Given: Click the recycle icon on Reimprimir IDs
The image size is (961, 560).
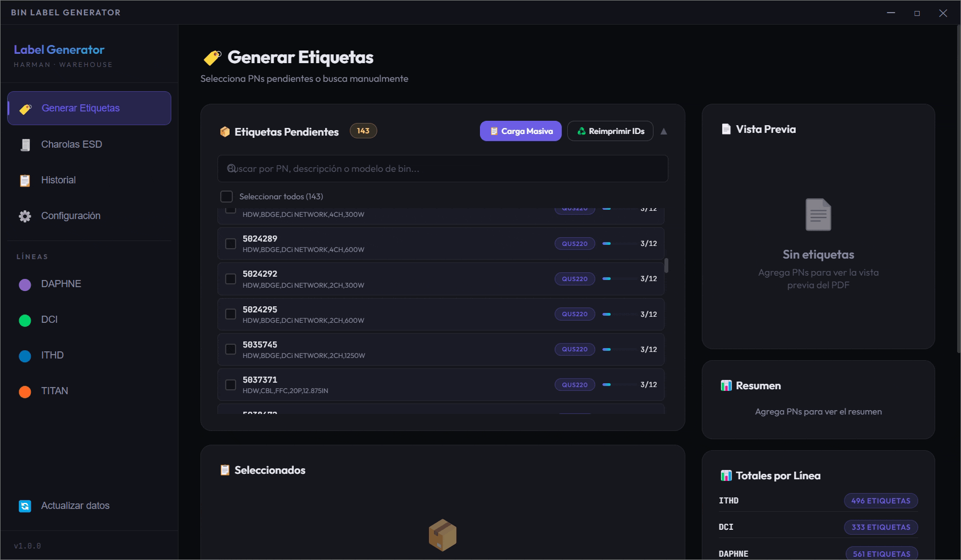Looking at the screenshot, I should [580, 131].
